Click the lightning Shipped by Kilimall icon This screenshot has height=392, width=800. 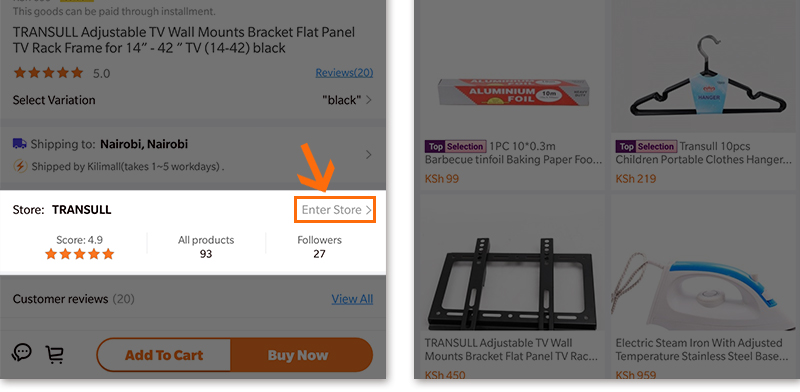pyautogui.click(x=20, y=166)
